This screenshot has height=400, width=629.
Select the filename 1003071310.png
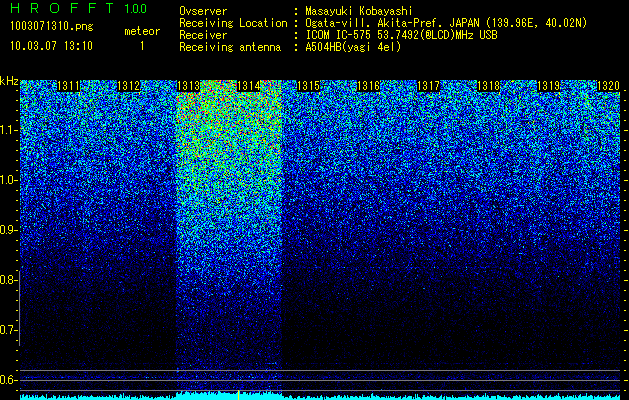(x=52, y=26)
